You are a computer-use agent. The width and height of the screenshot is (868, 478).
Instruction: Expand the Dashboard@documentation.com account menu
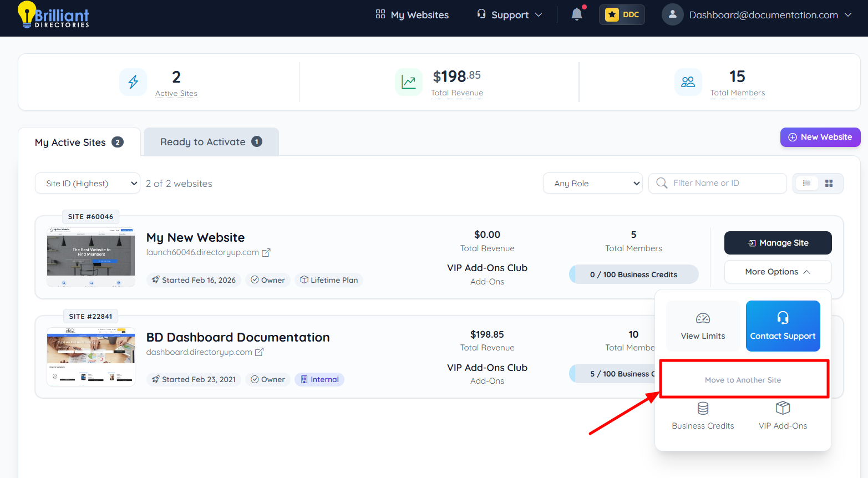tap(770, 15)
